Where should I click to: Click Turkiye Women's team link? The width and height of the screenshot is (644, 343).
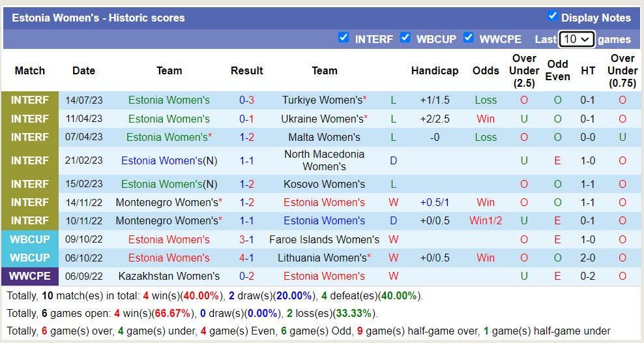[322, 100]
